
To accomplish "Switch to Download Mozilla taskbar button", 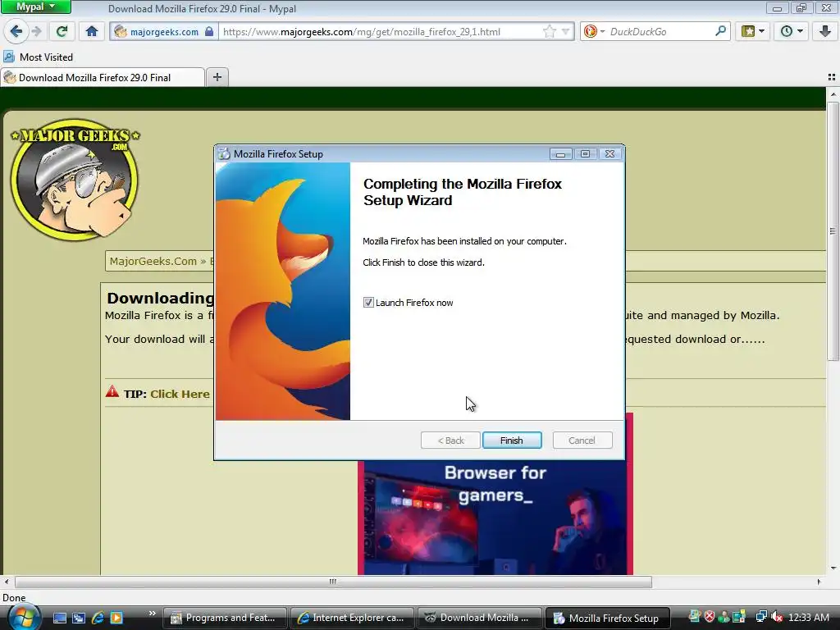I will click(x=479, y=618).
